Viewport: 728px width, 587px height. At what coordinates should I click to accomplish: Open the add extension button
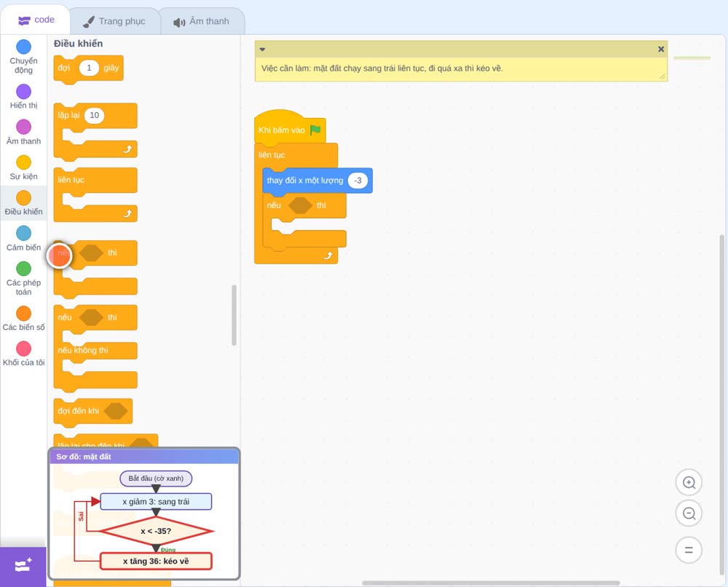click(x=23, y=566)
